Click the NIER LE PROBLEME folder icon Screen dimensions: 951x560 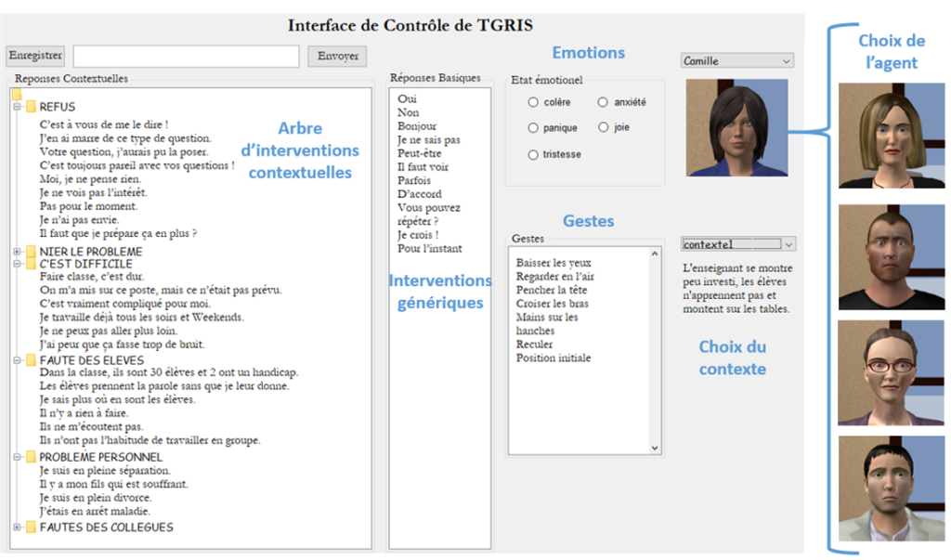pos(31,251)
